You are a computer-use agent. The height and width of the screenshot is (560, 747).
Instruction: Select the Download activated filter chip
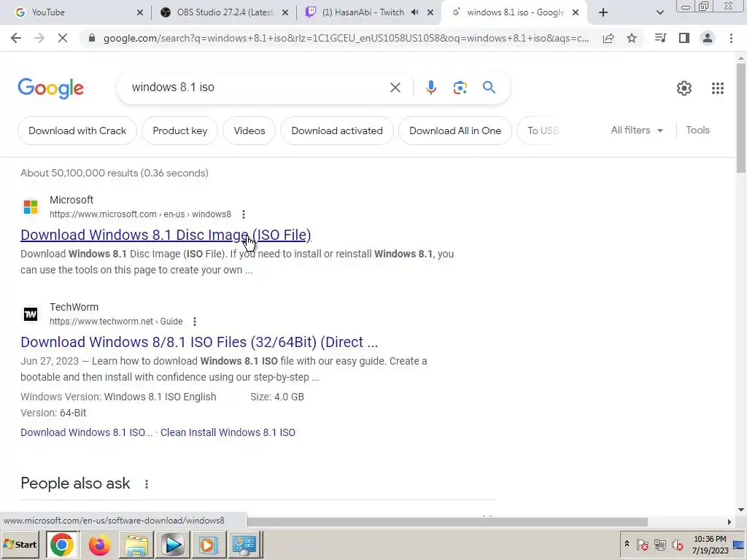point(337,131)
